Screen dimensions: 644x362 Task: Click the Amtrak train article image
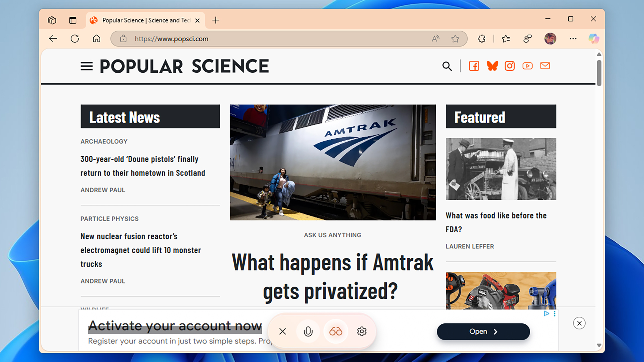pyautogui.click(x=333, y=162)
